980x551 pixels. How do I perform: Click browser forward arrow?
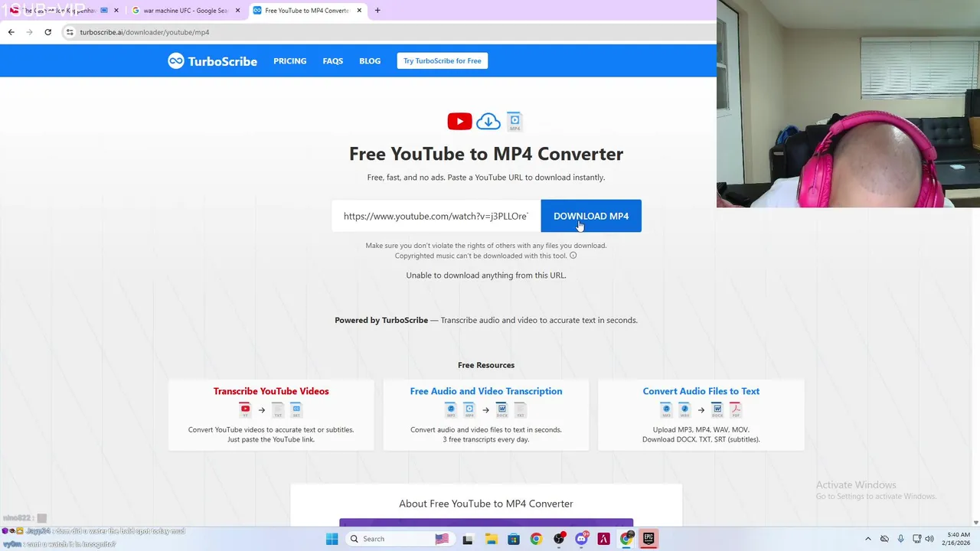[x=29, y=32]
